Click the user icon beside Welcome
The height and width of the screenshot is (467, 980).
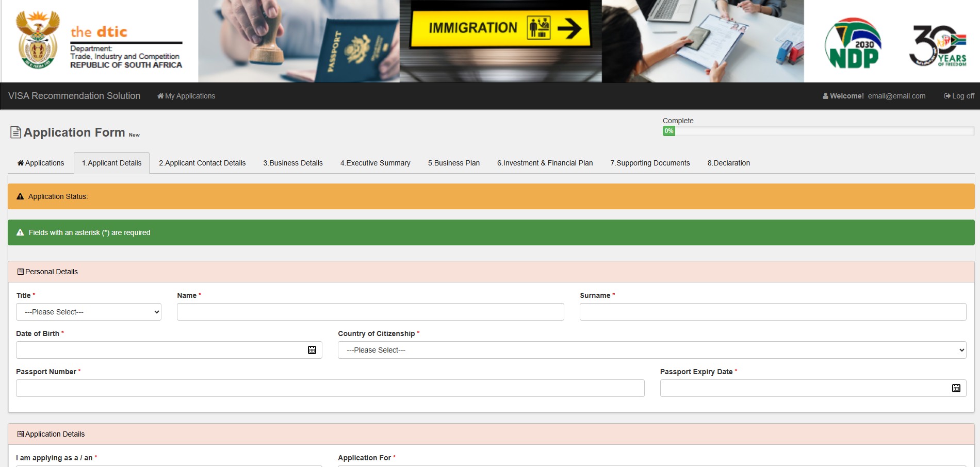[825, 96]
